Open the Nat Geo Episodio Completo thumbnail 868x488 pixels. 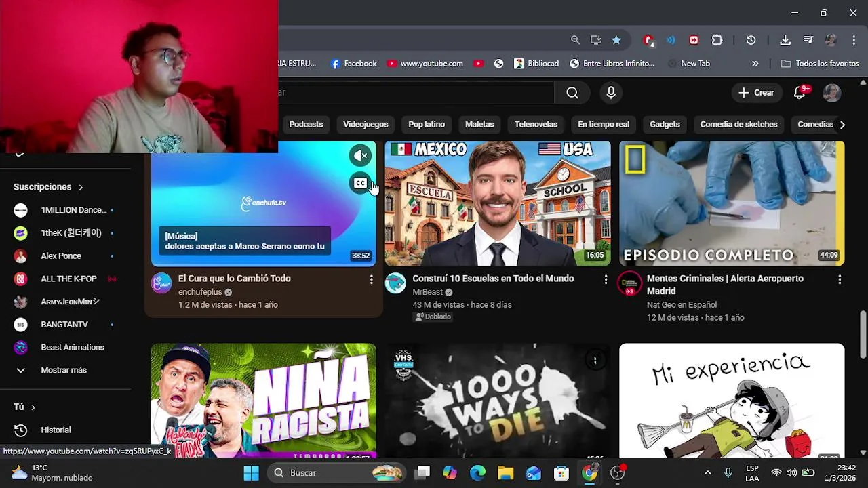coord(732,203)
